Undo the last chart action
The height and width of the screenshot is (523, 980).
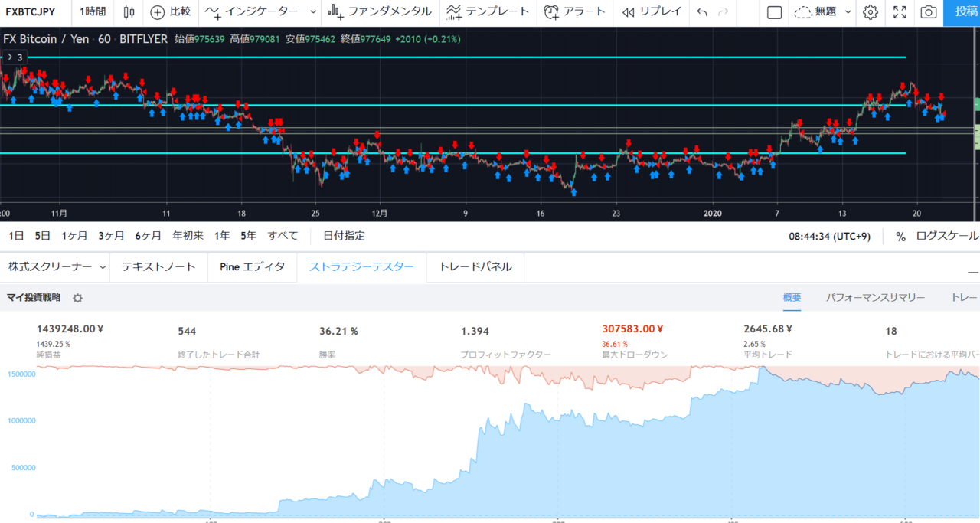(703, 12)
